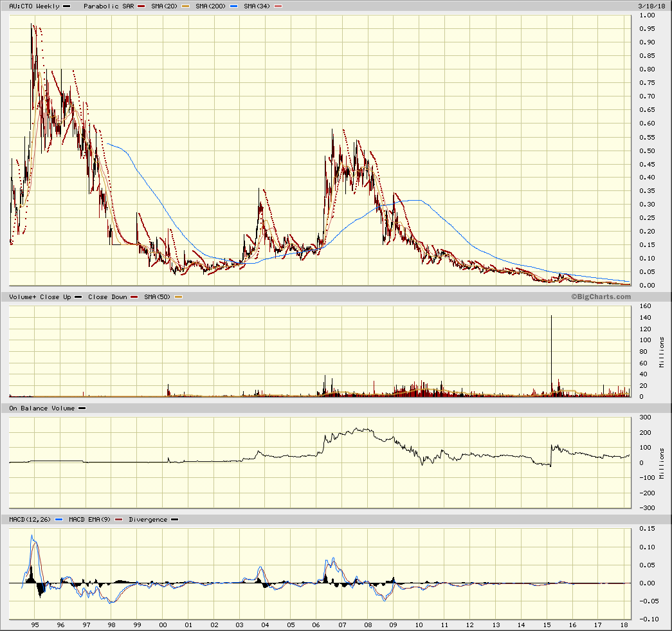Screen dimensions: 672x631
Task: Click the 0.60 price axis label
Action: coord(647,123)
